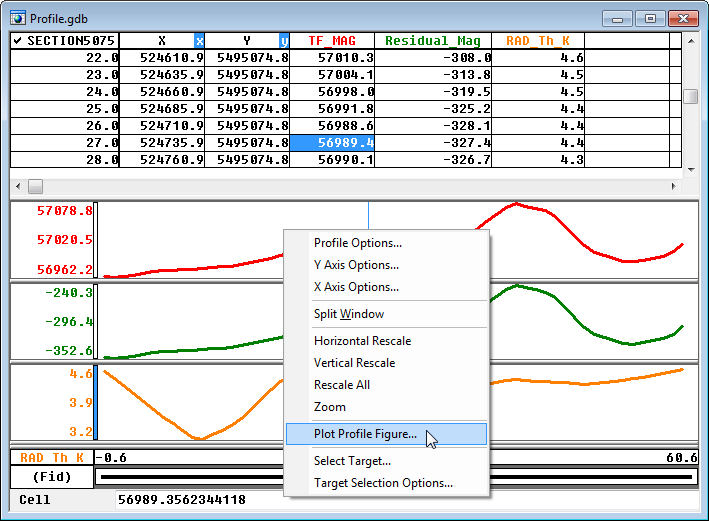Click the horizontal scrollbar left arrow
Image resolution: width=709 pixels, height=521 pixels.
point(18,186)
